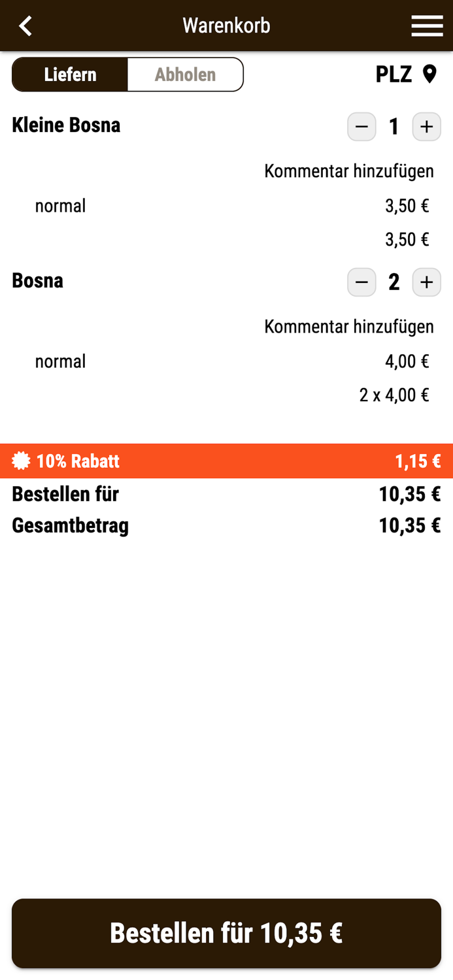
Task: Increase Bosna quantity with plus button
Action: point(426,282)
